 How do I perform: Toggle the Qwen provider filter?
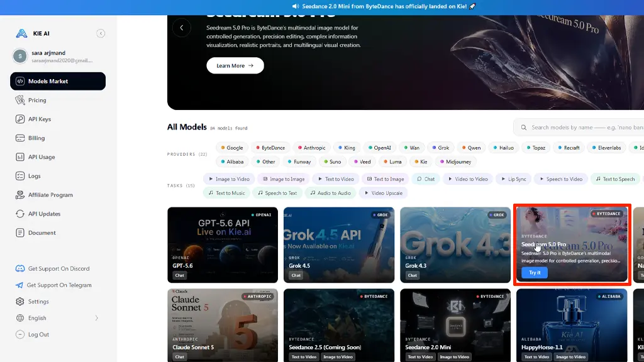471,148
